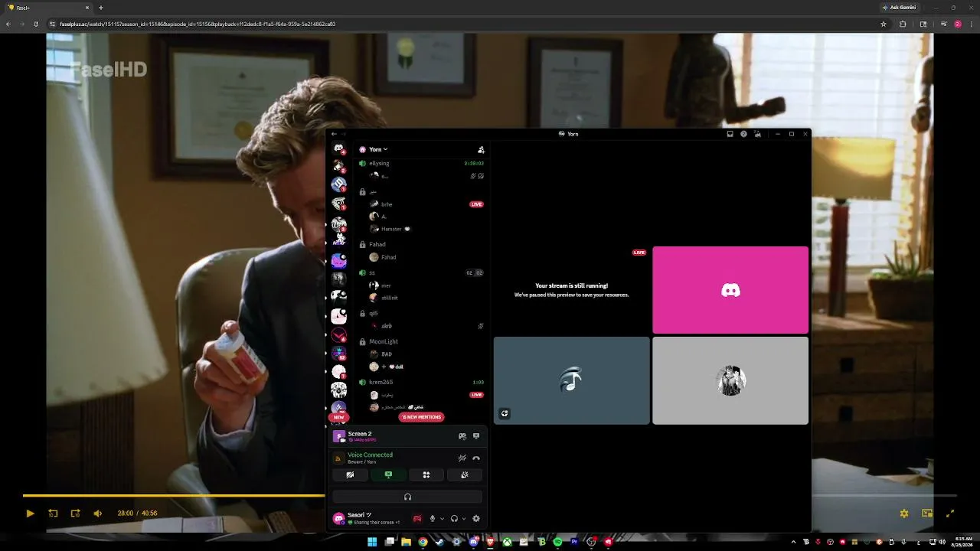Viewport: 980px width, 551px height.
Task: Open Discord user settings gear
Action: [x=476, y=519]
